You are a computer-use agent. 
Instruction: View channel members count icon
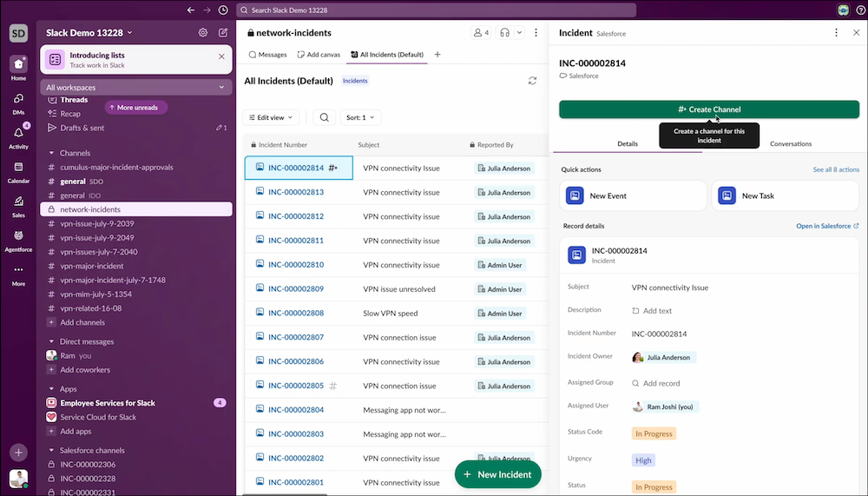[x=481, y=33]
